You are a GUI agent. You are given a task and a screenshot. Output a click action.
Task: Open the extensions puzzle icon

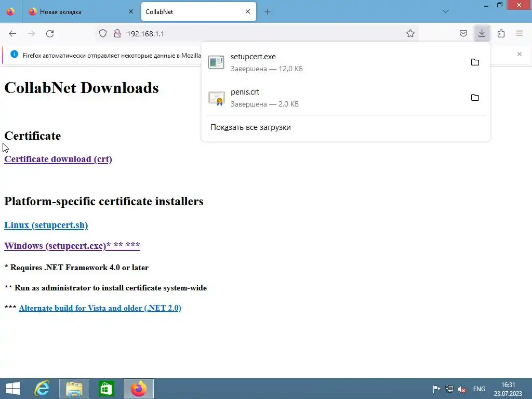(x=501, y=33)
